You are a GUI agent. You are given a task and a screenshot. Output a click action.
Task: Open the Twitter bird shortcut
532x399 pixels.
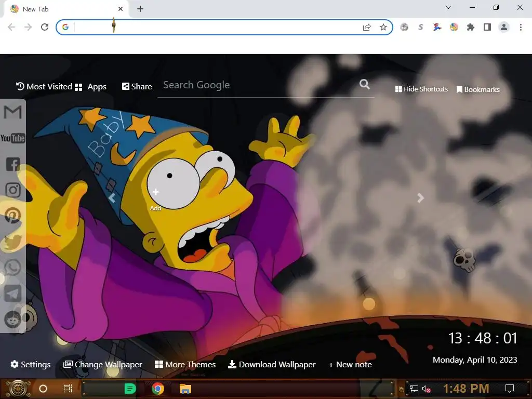pos(12,242)
